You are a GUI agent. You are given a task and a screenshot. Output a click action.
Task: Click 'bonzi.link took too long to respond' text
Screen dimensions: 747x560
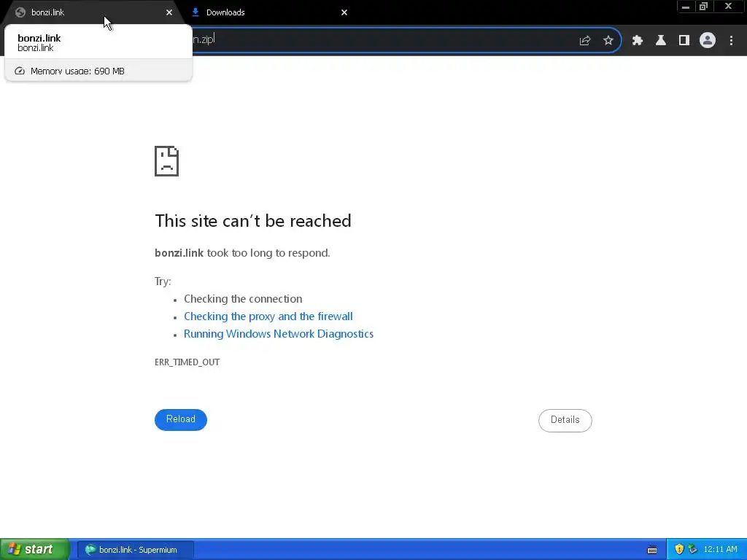click(242, 253)
